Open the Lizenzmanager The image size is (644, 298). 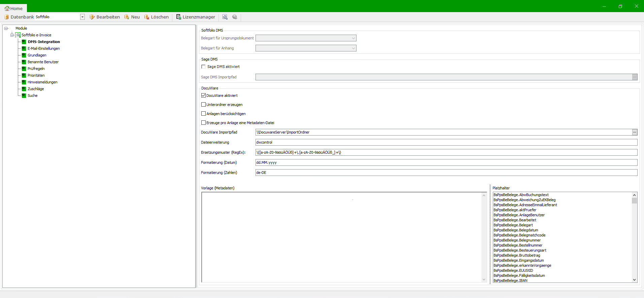coord(196,17)
